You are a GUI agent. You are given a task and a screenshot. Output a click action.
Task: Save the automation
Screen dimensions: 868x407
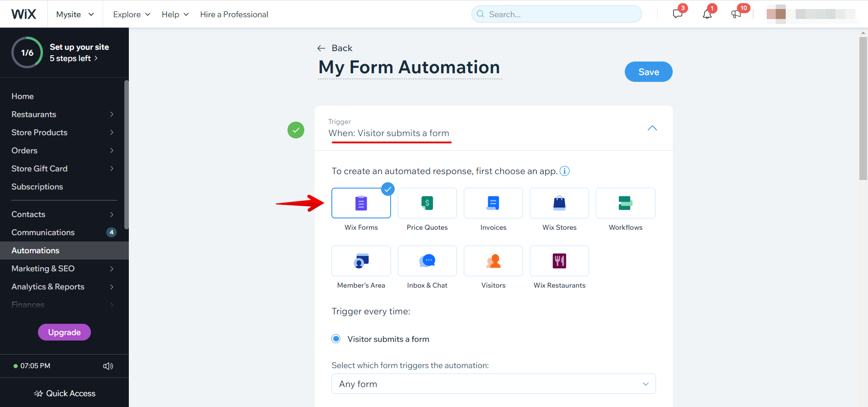click(648, 72)
